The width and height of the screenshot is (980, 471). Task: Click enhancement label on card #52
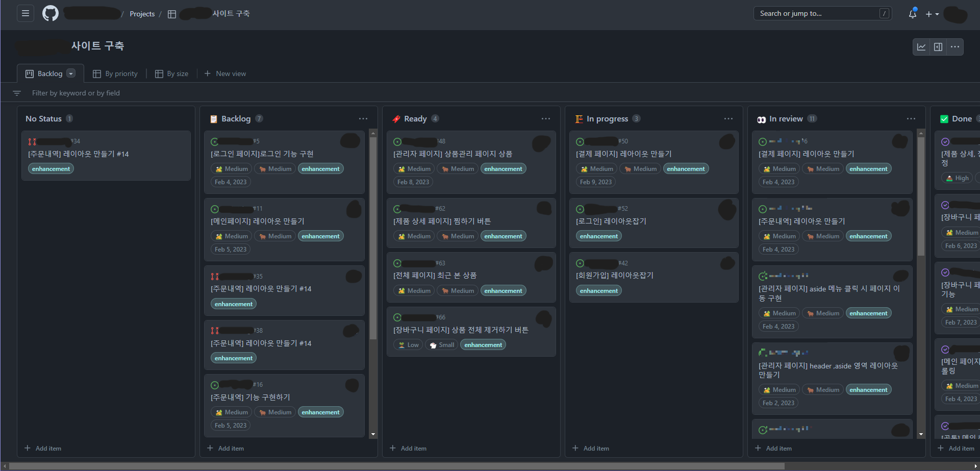coord(599,236)
